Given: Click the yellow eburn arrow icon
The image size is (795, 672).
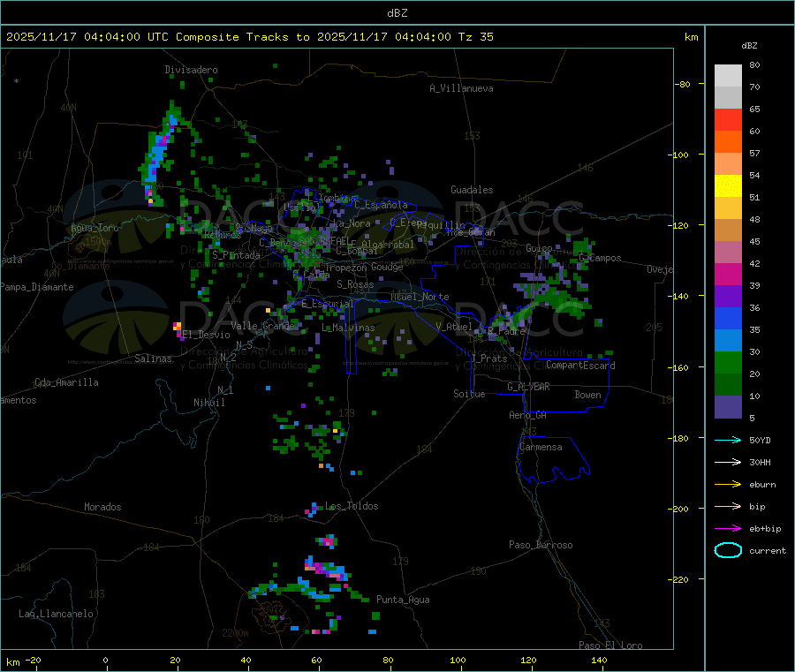Looking at the screenshot, I should (728, 484).
